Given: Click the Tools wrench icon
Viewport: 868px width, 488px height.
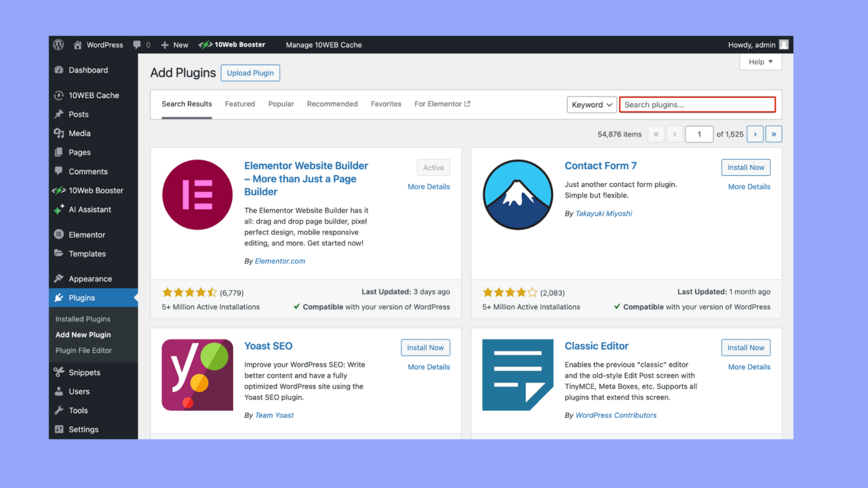Looking at the screenshot, I should 59,410.
